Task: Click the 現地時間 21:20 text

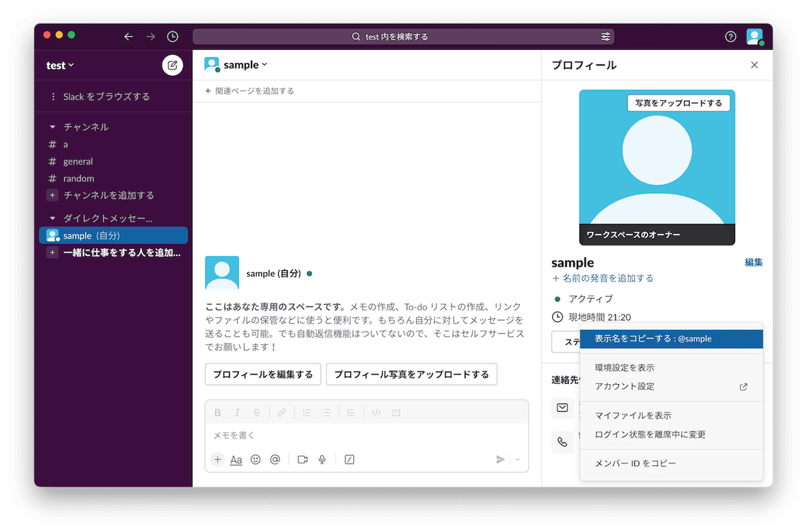Action: [600, 317]
